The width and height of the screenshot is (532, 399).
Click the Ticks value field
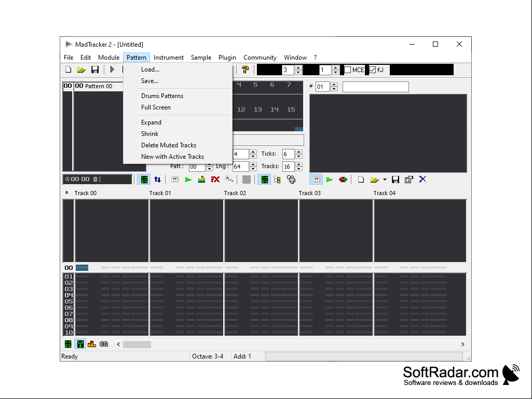[x=289, y=154]
